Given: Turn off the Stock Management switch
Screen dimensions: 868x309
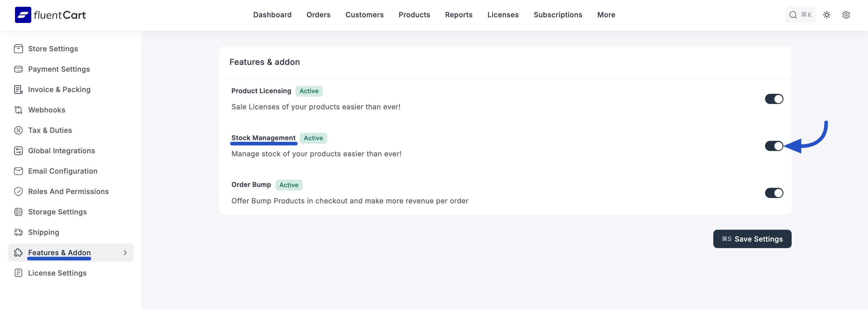Looking at the screenshot, I should [x=774, y=146].
